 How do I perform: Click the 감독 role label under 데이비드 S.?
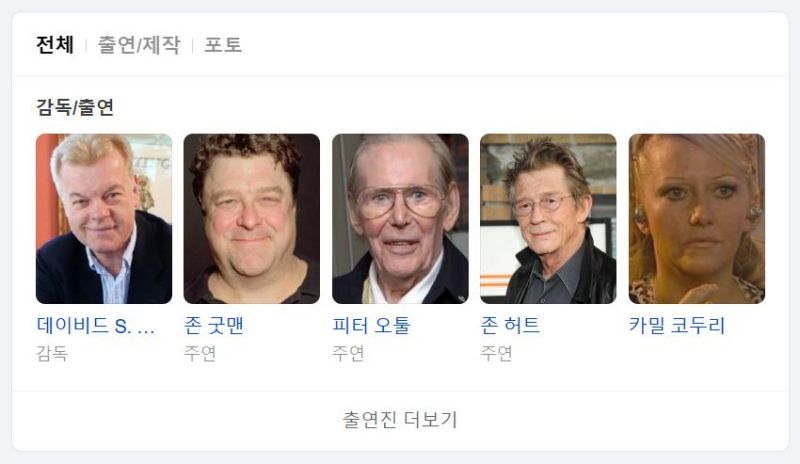coord(52,353)
